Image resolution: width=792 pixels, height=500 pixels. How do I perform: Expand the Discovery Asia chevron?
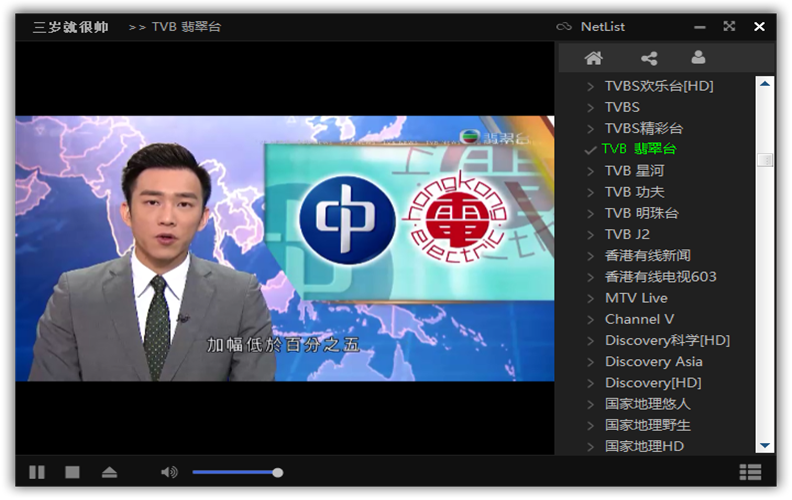[x=590, y=362]
